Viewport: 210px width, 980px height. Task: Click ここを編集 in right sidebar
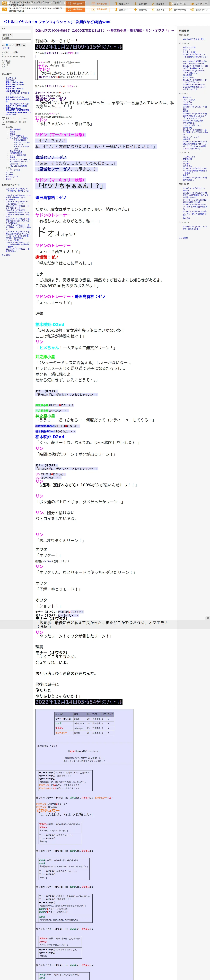pos(183,238)
